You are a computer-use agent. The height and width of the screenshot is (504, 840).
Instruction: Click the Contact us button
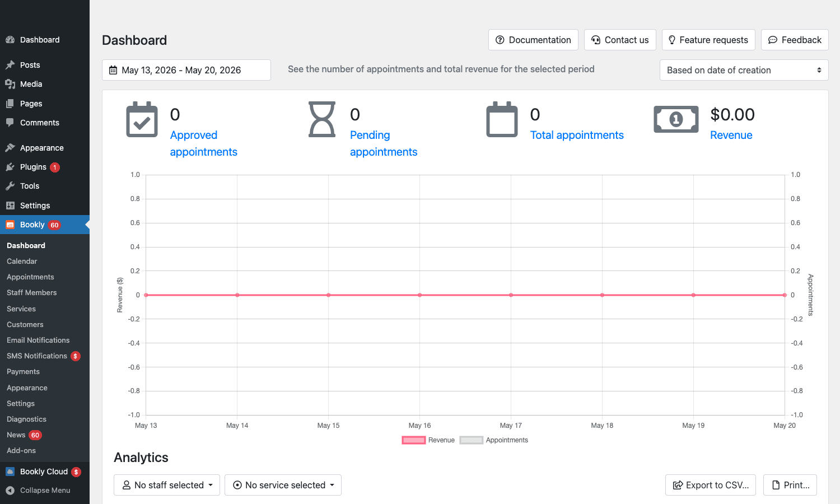tap(620, 40)
